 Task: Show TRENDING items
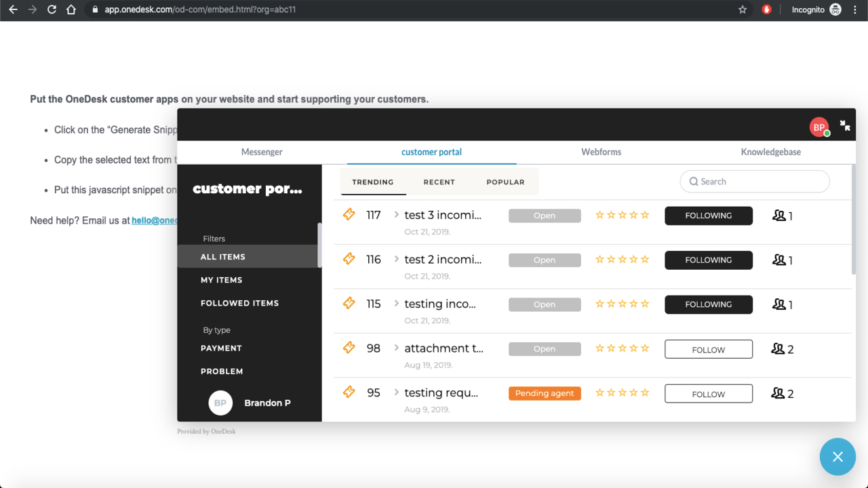pyautogui.click(x=373, y=182)
